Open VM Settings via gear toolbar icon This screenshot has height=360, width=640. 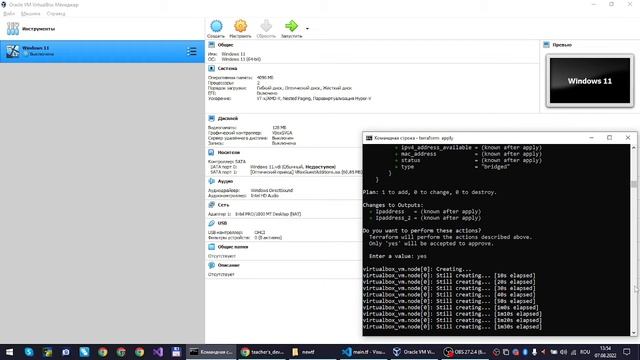click(240, 26)
